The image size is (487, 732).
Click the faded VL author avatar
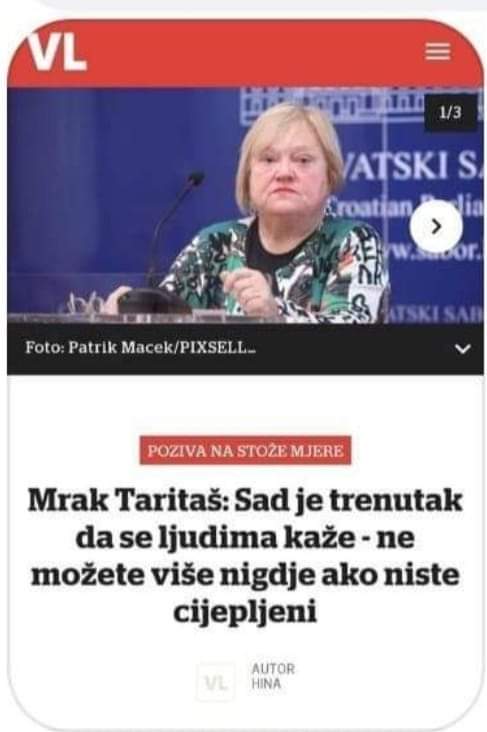[x=215, y=682]
